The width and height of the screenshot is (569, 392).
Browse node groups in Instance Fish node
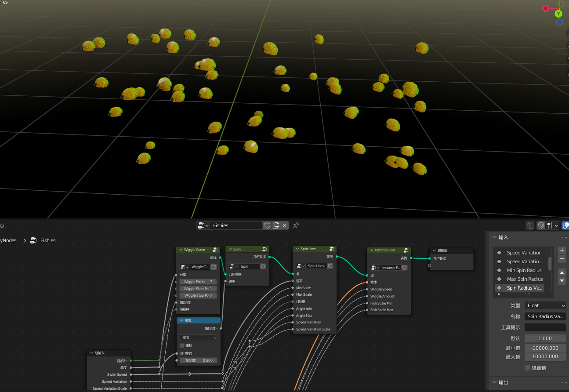click(x=375, y=268)
